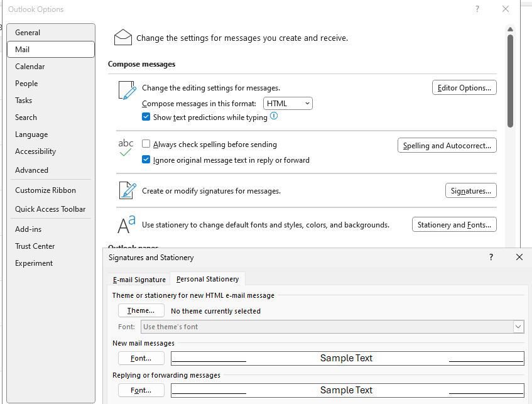Click the edit message pencil icon

[x=128, y=90]
